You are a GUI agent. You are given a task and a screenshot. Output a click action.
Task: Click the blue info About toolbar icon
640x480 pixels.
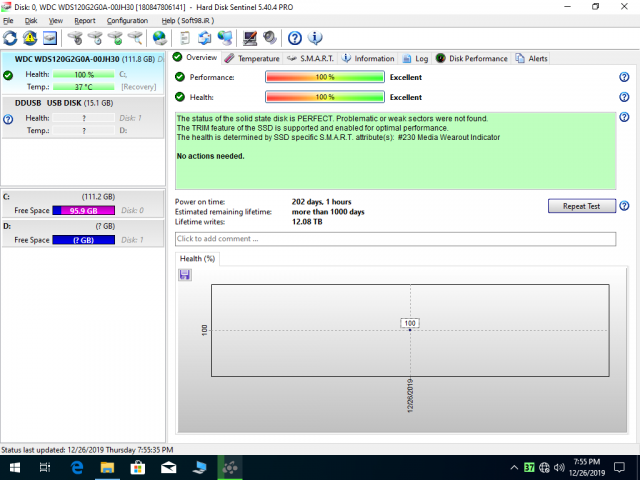point(315,38)
